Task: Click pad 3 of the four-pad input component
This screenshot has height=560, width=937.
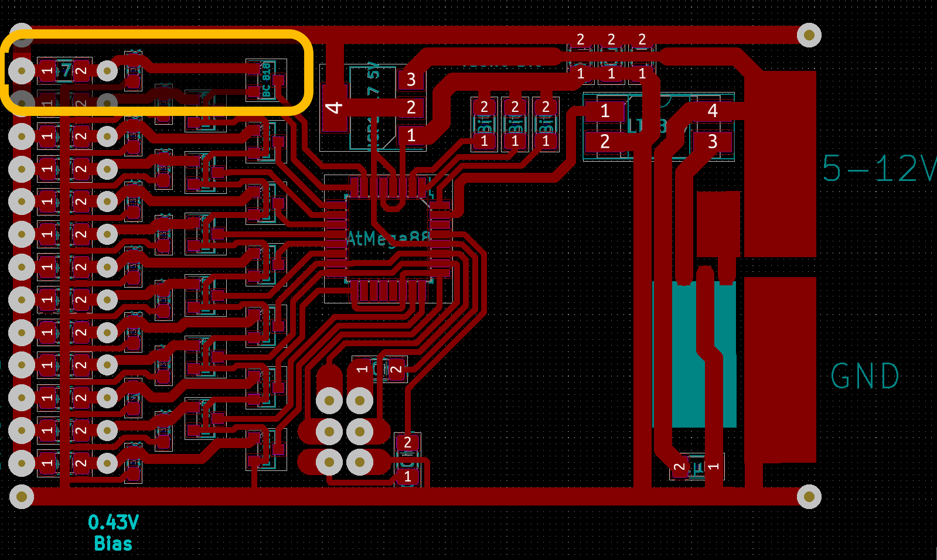Action: 713,141
